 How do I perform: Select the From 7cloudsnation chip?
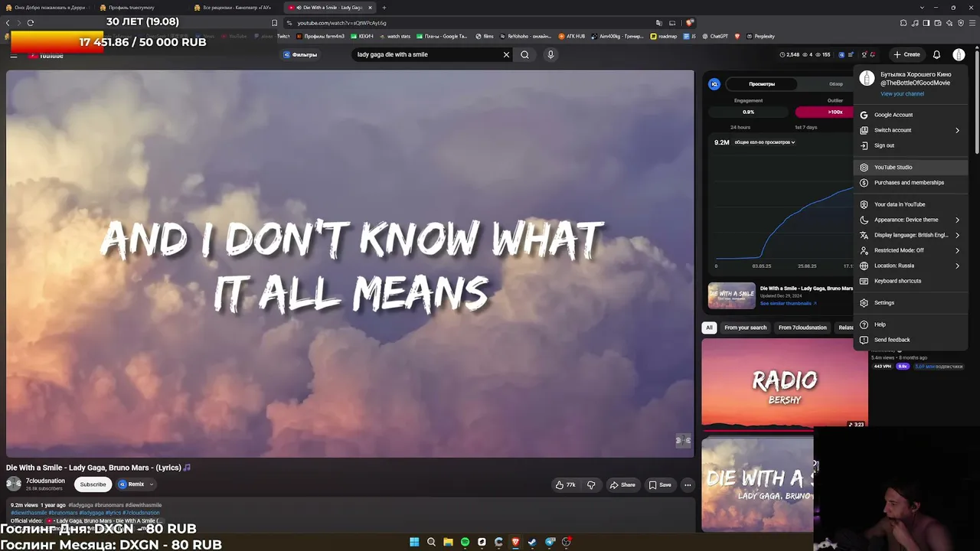pyautogui.click(x=802, y=328)
